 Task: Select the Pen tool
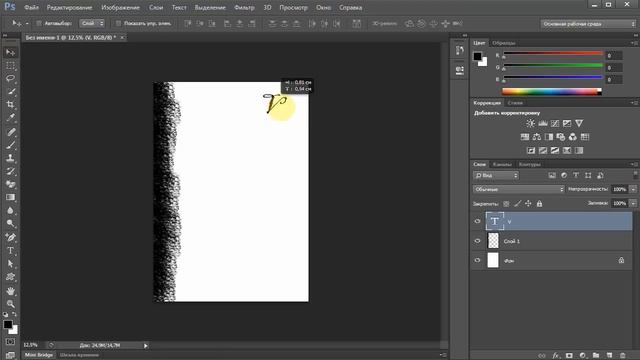click(x=11, y=237)
